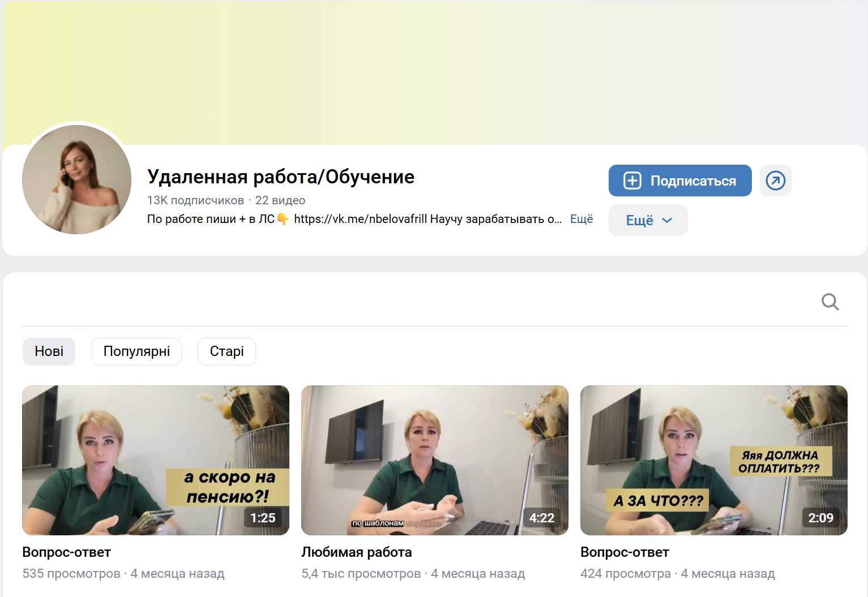Open Вопрос-ответ title with 535 просмотров
Screen dimensions: 868x597
pos(66,552)
